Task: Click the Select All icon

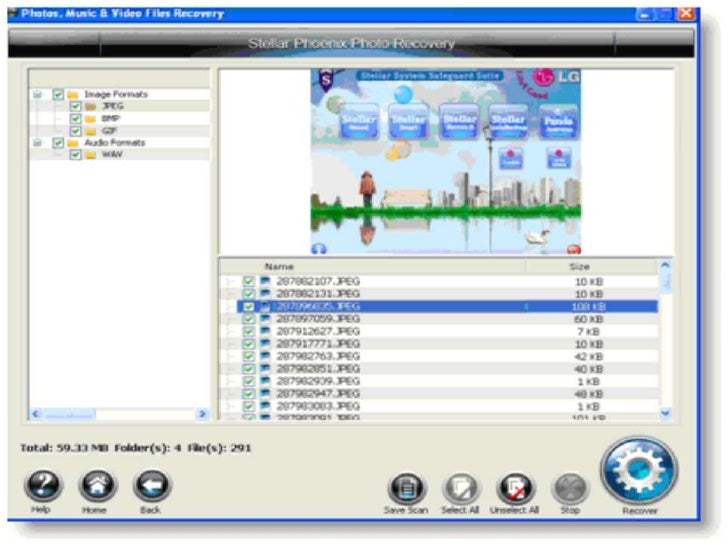Action: point(461,488)
